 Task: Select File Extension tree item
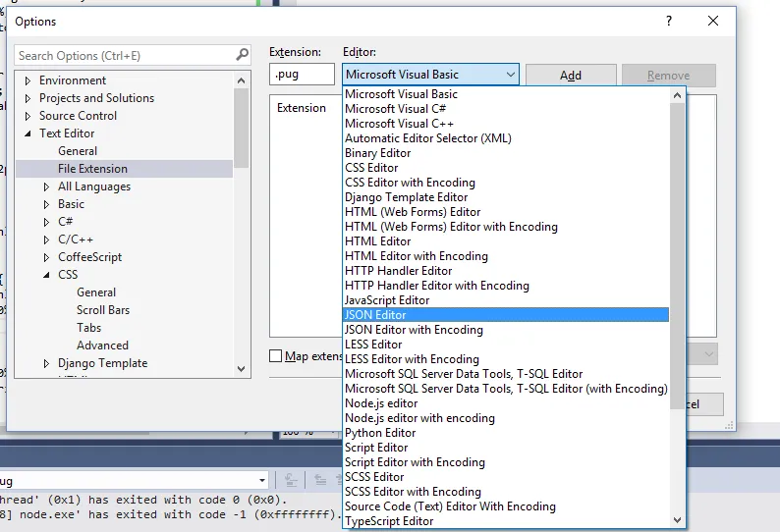(125, 169)
